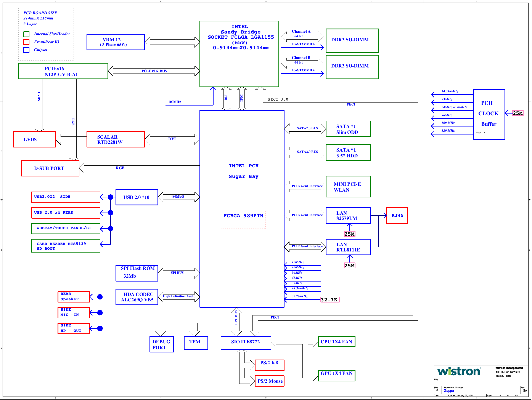Image resolution: width=532 pixels, height=400 pixels.
Task: Select the HDA CODEC ALC269Q VB5 block
Action: coord(137,297)
